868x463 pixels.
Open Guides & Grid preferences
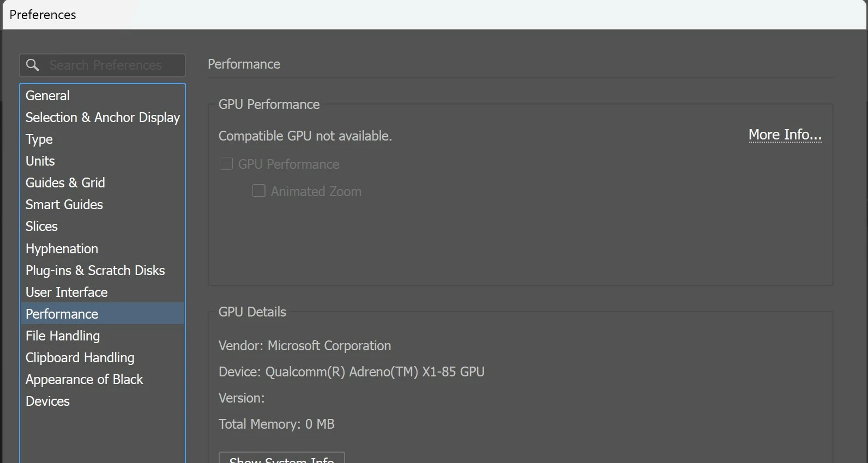[65, 183]
